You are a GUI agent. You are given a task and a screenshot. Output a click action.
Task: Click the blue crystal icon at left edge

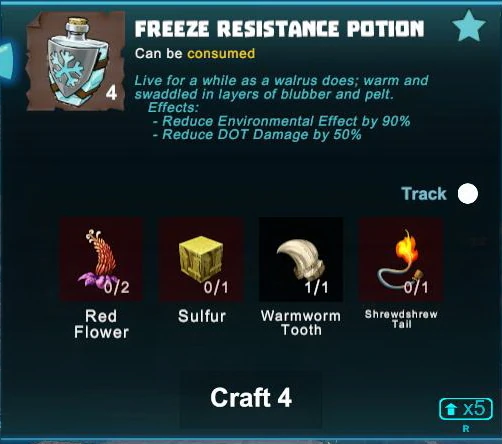pos(7,60)
